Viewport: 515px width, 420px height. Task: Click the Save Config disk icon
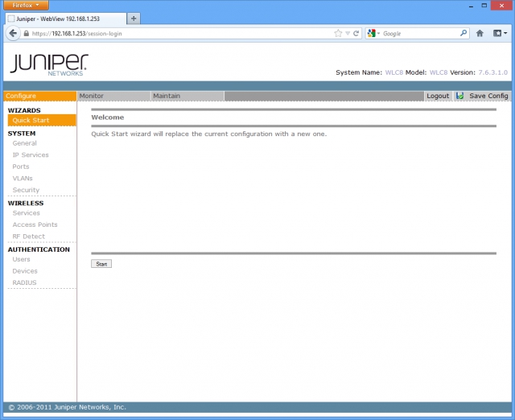[x=459, y=96]
